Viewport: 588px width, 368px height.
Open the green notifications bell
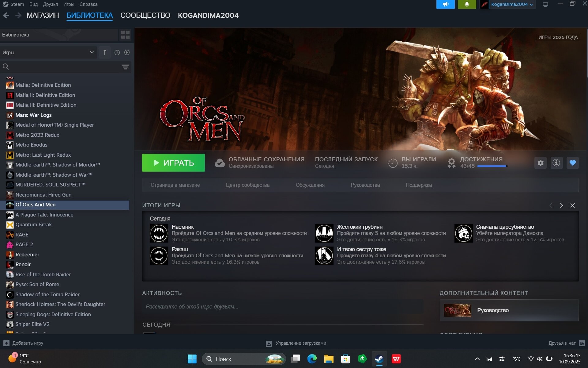467,4
